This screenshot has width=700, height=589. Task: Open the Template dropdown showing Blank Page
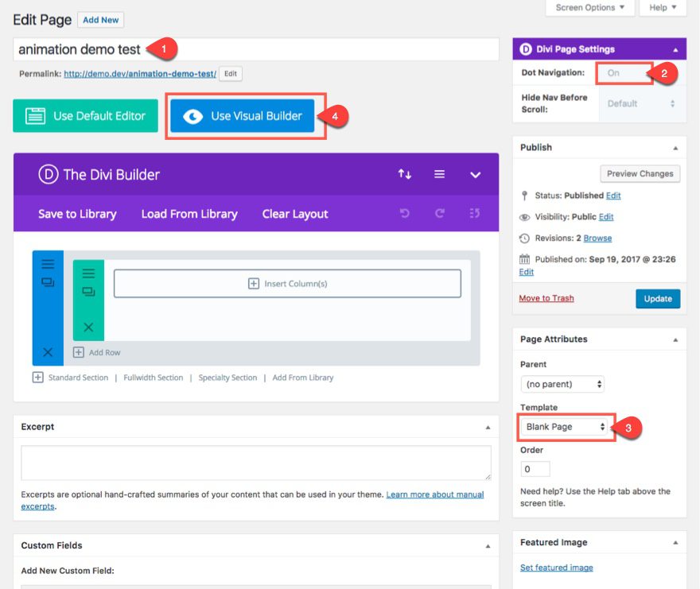click(x=566, y=427)
